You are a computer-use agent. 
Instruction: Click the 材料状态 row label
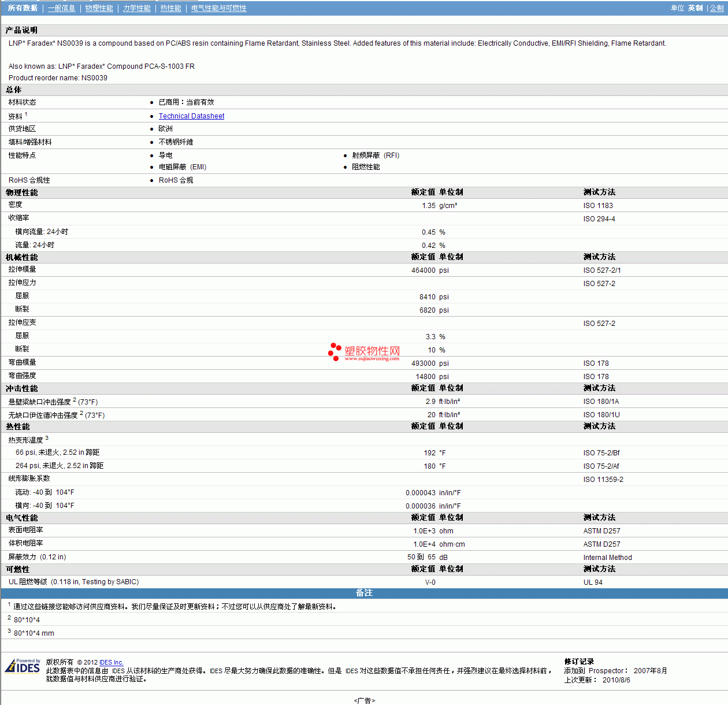pos(23,102)
